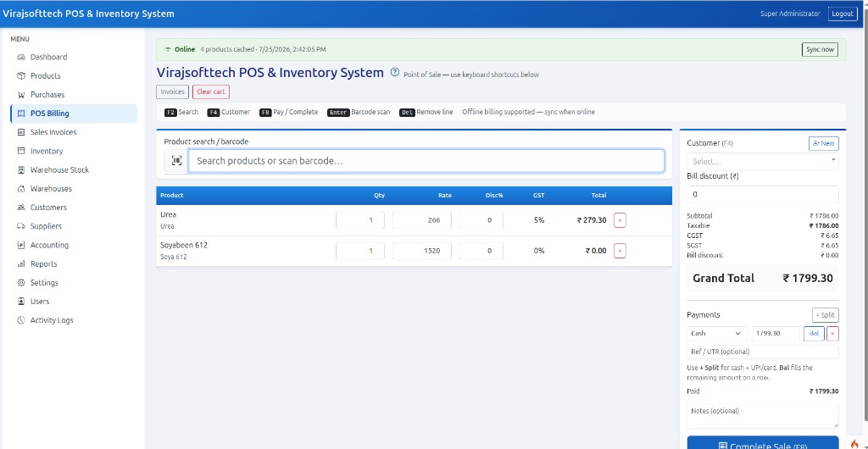868x449 pixels.
Task: Click the Urea discount percent field
Action: point(481,220)
